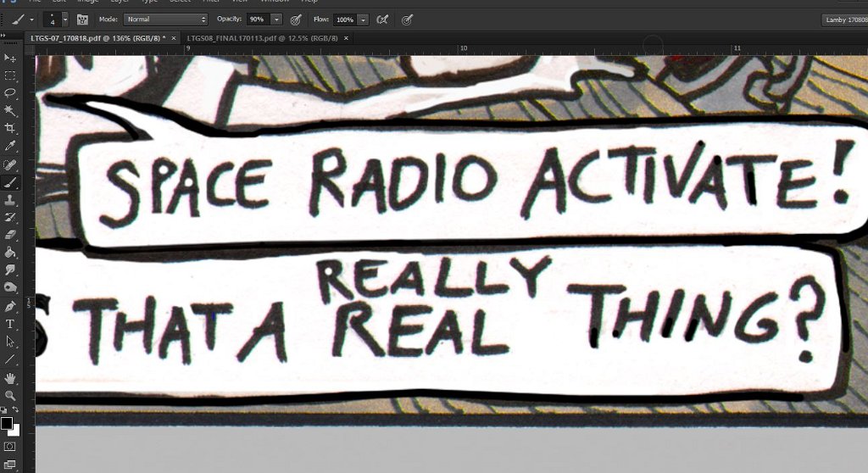Image resolution: width=868 pixels, height=473 pixels.
Task: Toggle the brush panel button
Action: coord(82,19)
